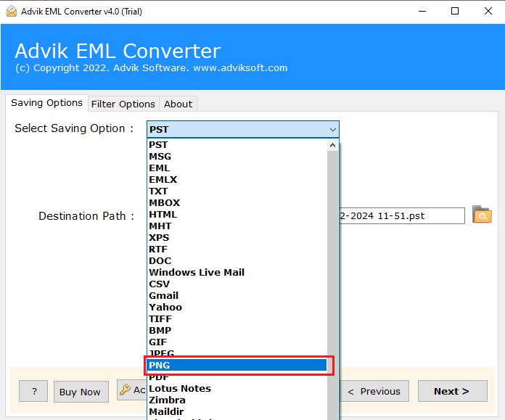Viewport: 505px width, 420px height.
Task: Minimize the Advik EML Converter window
Action: point(422,12)
